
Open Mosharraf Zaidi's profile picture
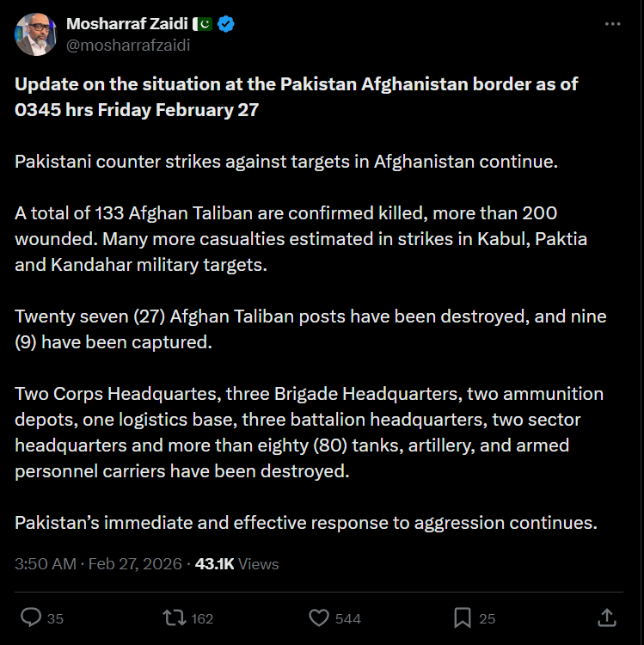tap(36, 35)
